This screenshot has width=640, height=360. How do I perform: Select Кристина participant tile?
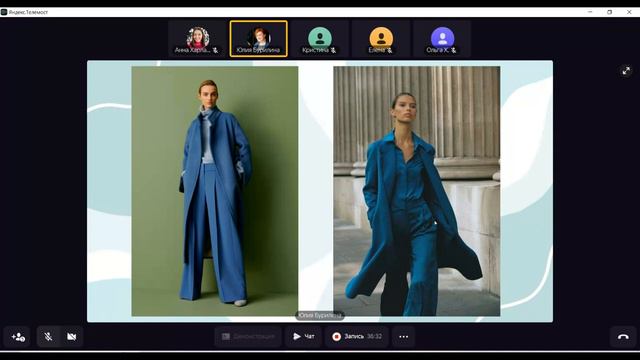320,39
